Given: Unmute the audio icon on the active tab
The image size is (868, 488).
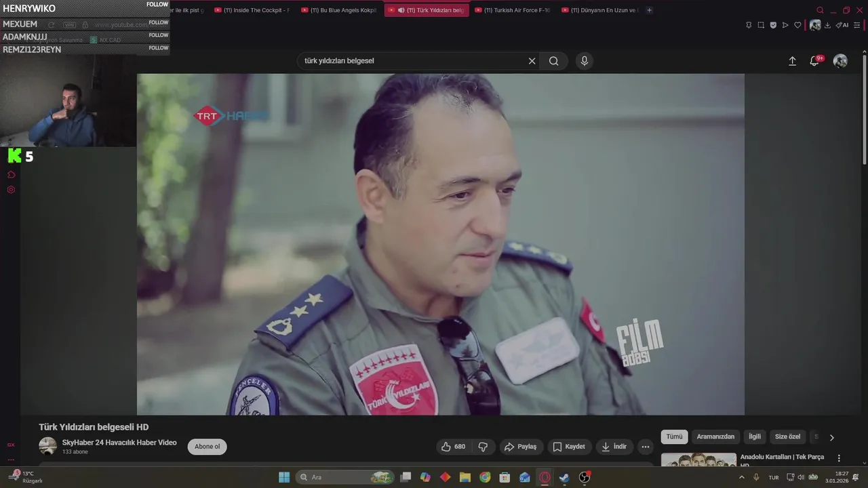Looking at the screenshot, I should point(401,10).
